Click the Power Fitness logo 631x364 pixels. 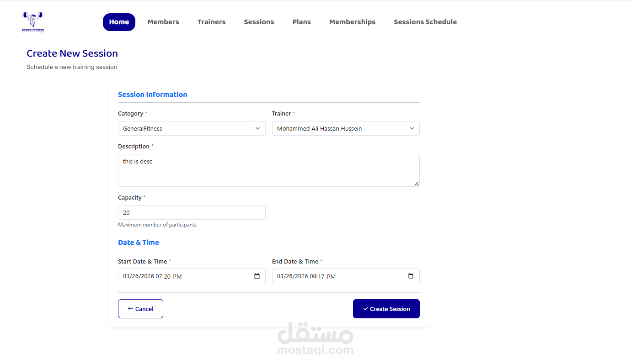[x=33, y=22]
